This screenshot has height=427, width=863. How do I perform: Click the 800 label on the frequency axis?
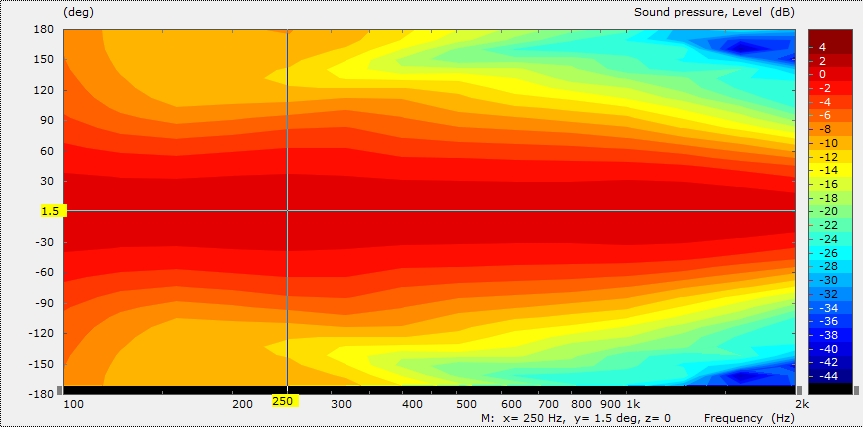click(581, 405)
